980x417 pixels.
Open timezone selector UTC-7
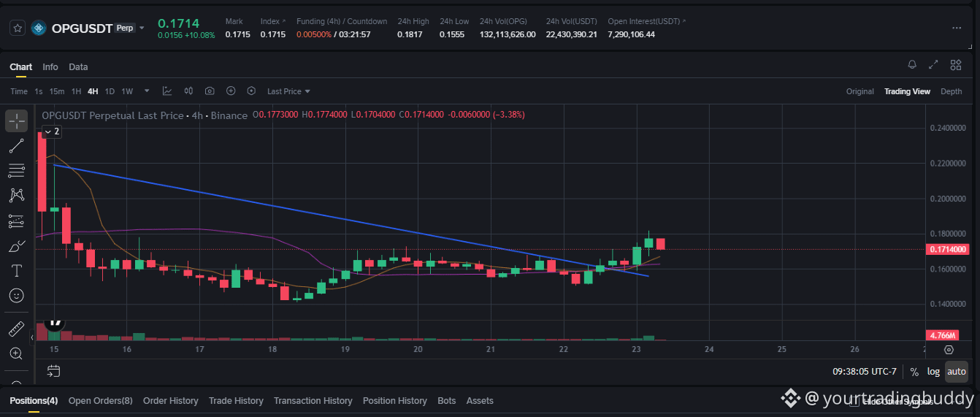tap(865, 372)
